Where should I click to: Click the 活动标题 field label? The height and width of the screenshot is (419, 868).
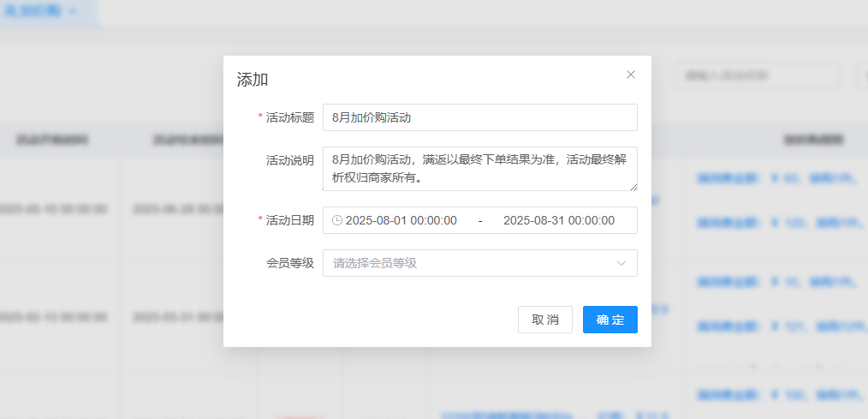coord(289,117)
